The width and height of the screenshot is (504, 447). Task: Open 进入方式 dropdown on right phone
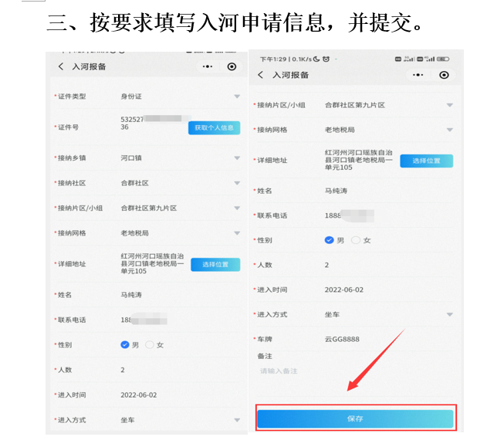click(450, 314)
